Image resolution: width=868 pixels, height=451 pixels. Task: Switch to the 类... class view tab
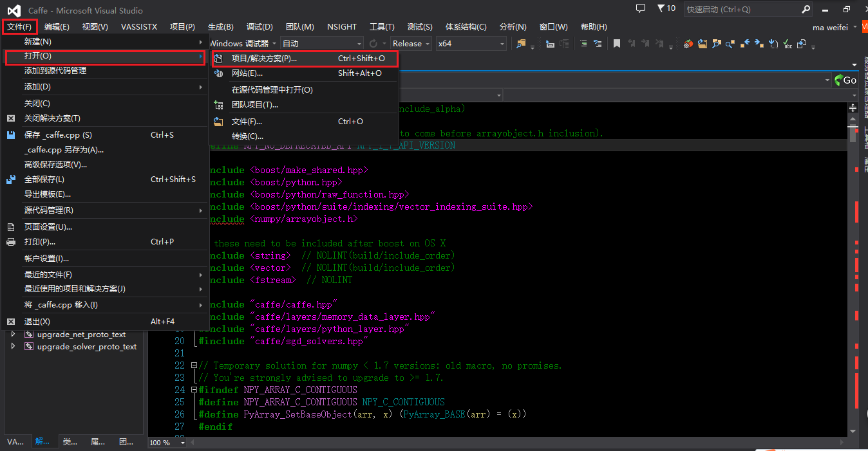pos(70,442)
